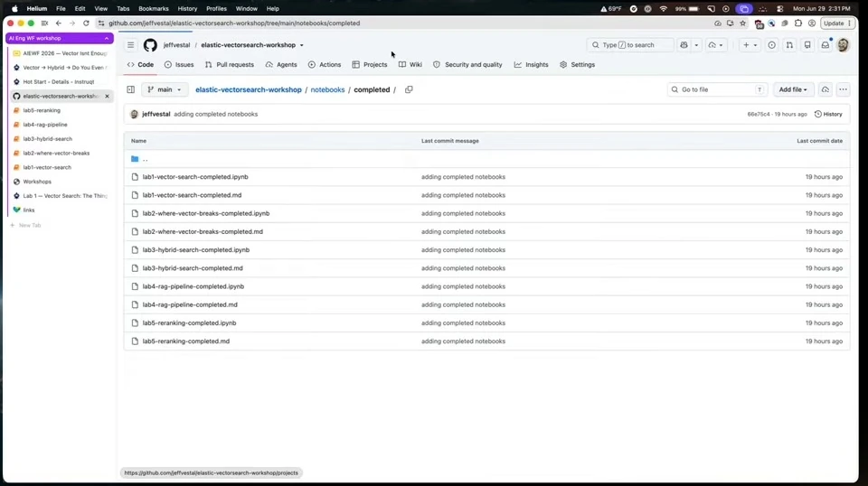868x486 pixels.
Task: Click the user avatar in GitHub header
Action: (x=843, y=45)
